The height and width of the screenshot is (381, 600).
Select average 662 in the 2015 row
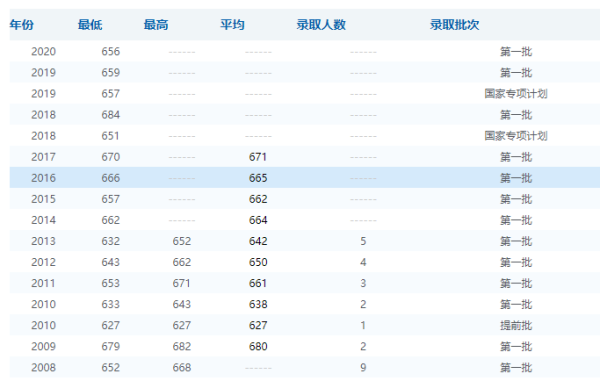click(x=258, y=199)
